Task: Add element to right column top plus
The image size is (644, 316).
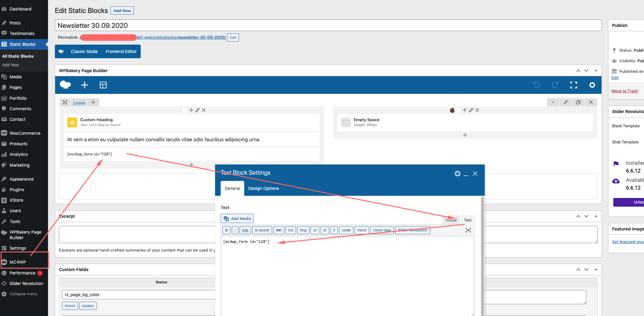Action: point(465,110)
